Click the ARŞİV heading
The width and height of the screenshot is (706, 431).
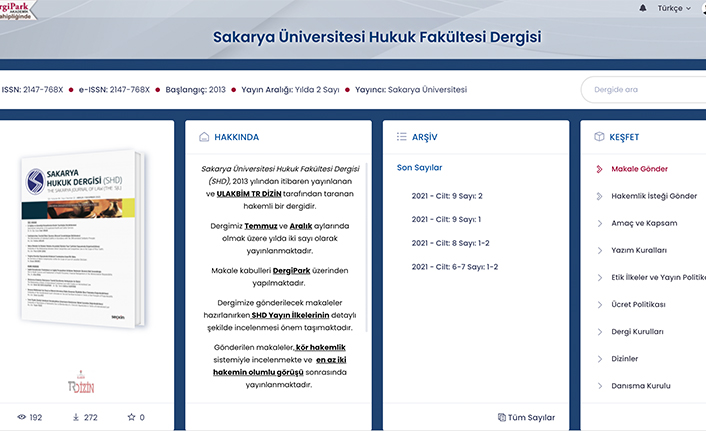425,137
